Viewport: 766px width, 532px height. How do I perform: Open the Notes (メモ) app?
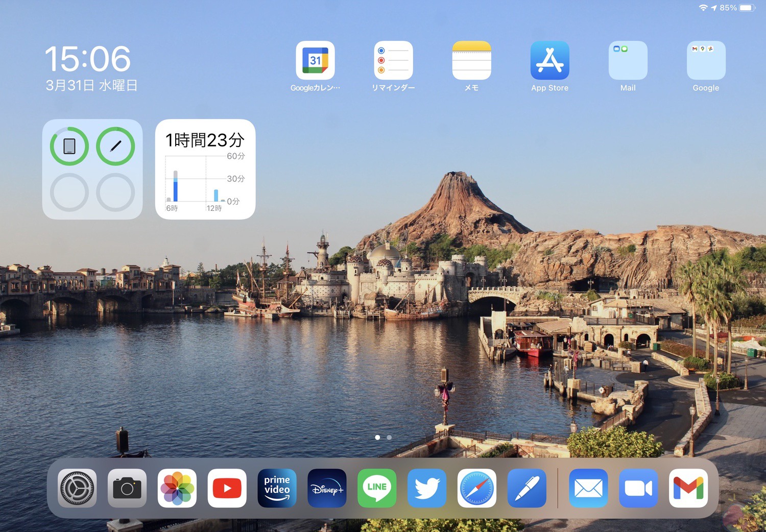click(x=471, y=60)
